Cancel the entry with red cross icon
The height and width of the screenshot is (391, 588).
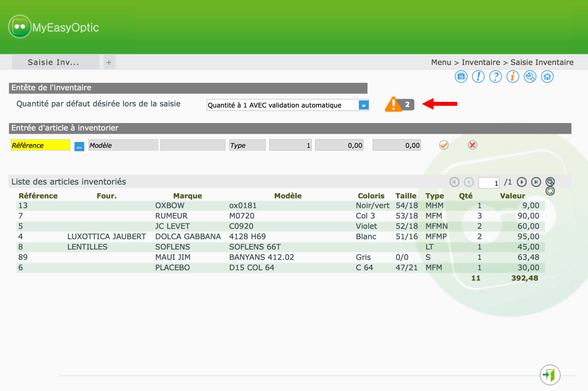click(x=473, y=145)
